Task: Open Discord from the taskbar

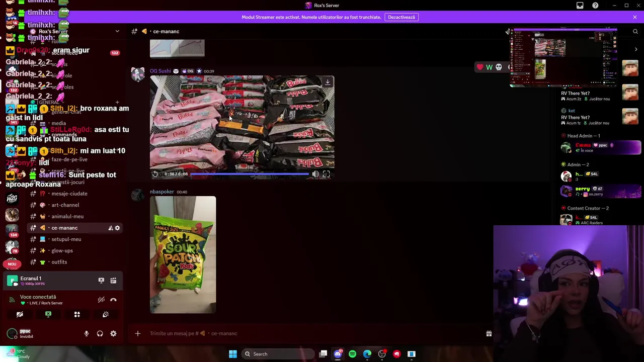Action: [338, 354]
